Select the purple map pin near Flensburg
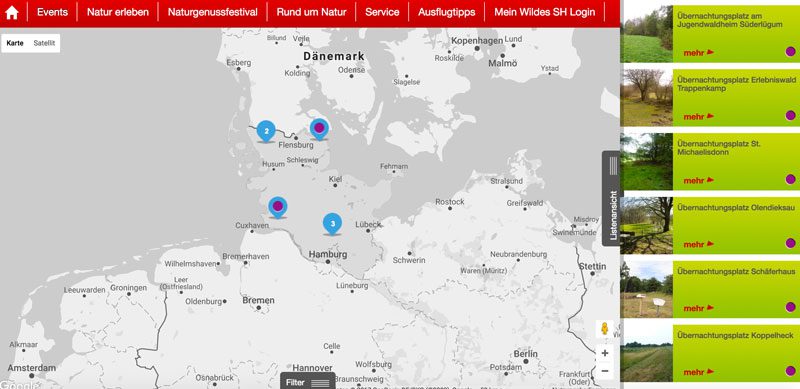Viewport: 800px width, 389px height. pos(319,129)
